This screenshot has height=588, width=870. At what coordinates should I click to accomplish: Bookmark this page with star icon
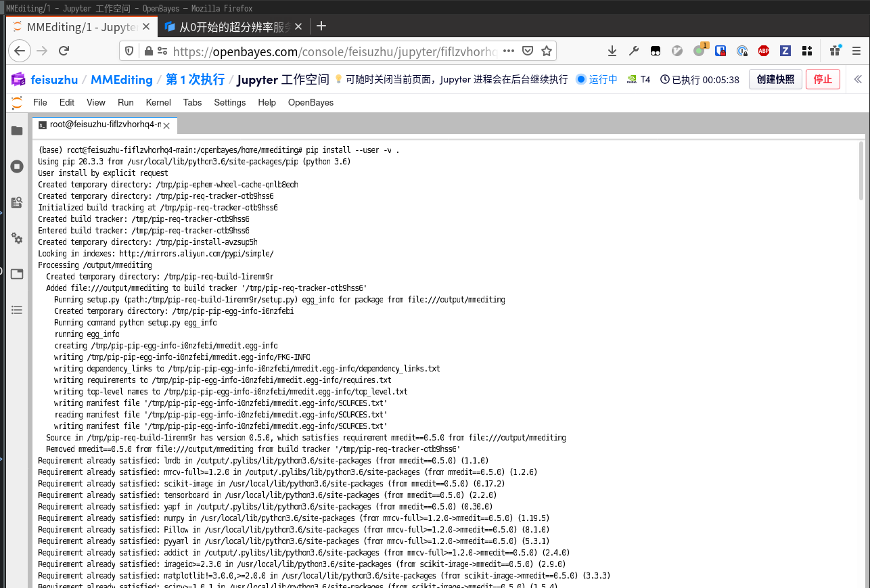[x=547, y=51]
